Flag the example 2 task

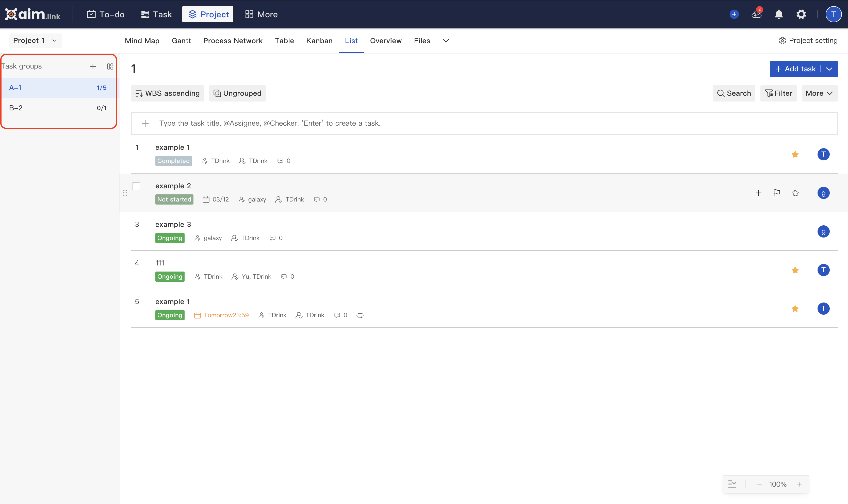pyautogui.click(x=777, y=193)
